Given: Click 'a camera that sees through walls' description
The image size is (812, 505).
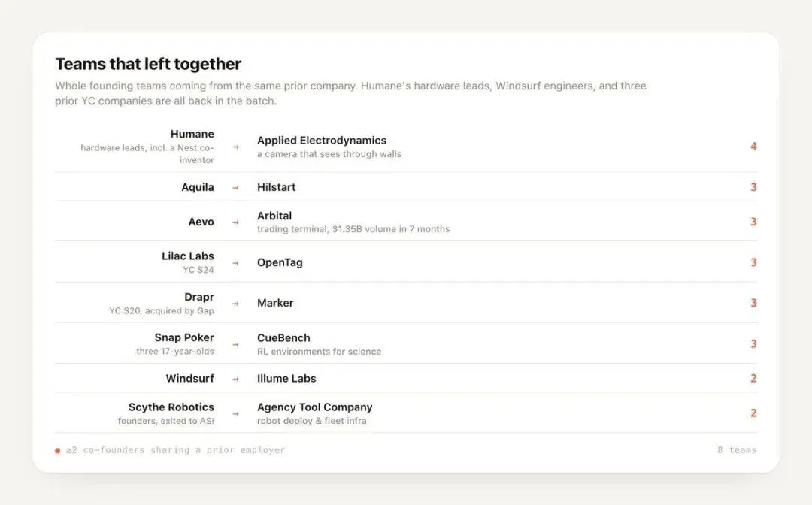Looking at the screenshot, I should tap(329, 154).
